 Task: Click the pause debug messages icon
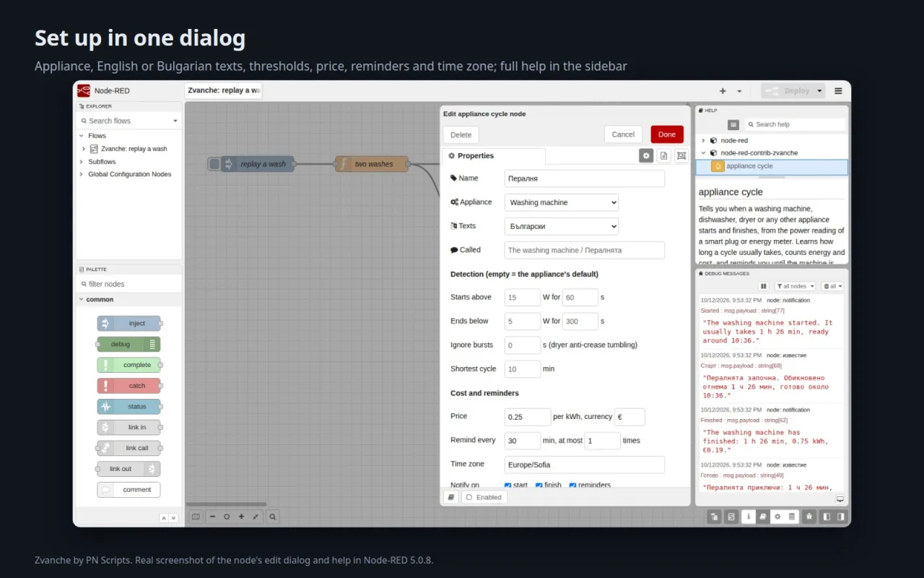pyautogui.click(x=764, y=286)
